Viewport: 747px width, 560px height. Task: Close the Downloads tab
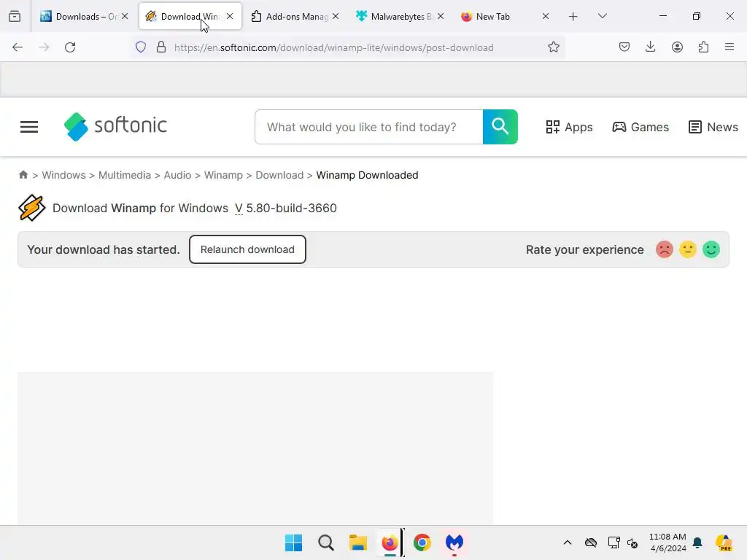(x=125, y=16)
